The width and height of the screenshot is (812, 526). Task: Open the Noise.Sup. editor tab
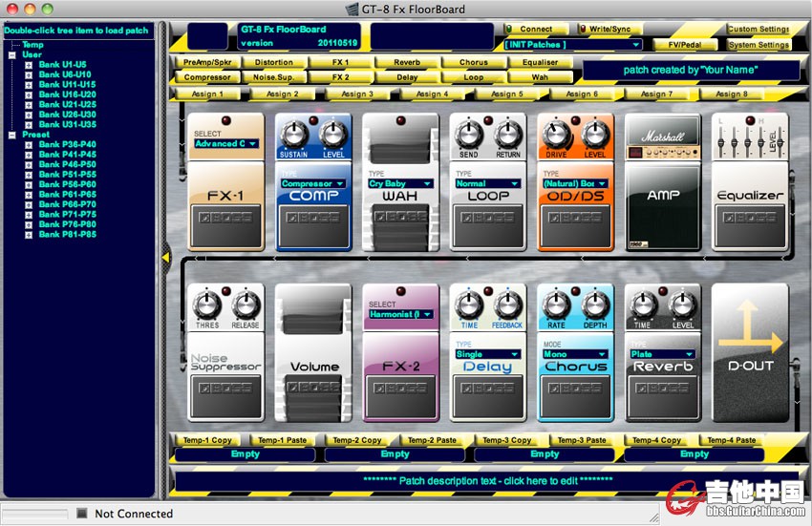[x=274, y=77]
